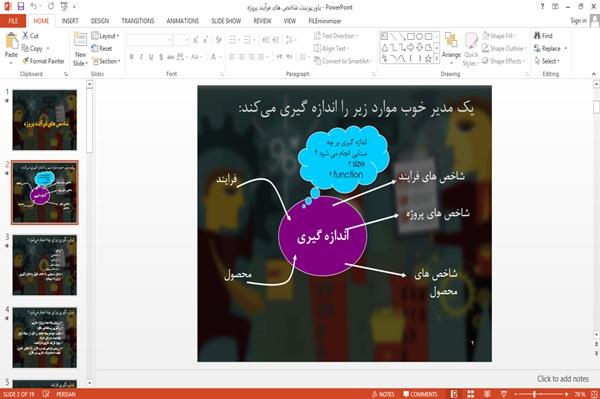This screenshot has height=399, width=600.
Task: Click the Save icon in quick access toolbar
Action: (21, 7)
